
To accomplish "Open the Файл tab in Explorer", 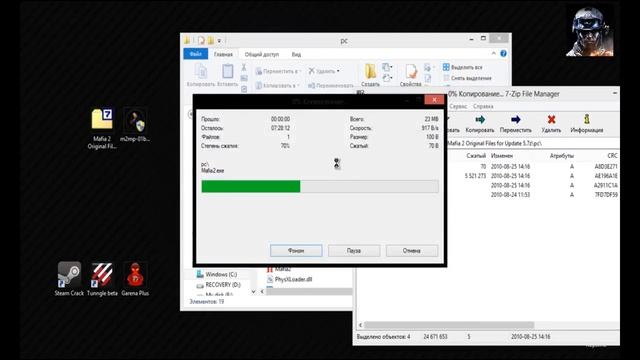I will pyautogui.click(x=196, y=54).
